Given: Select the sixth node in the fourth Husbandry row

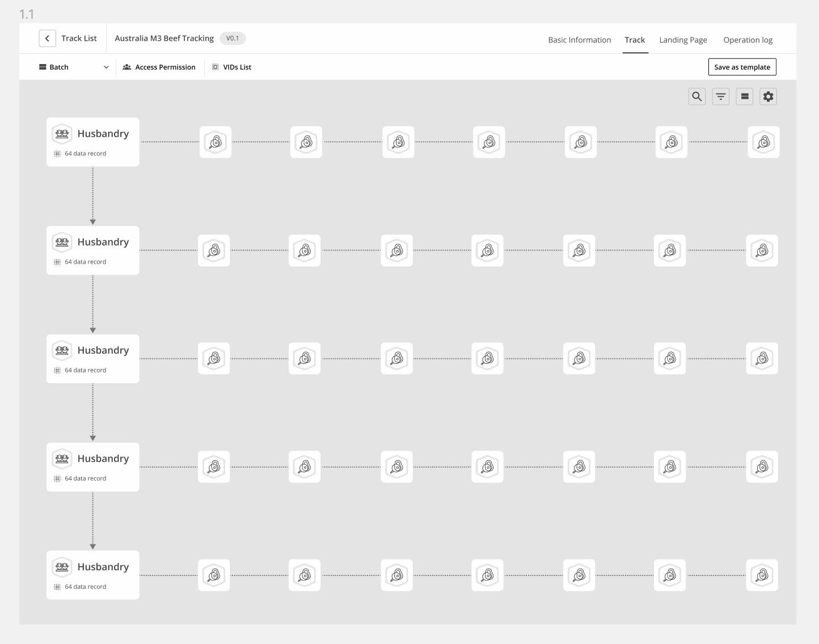Looking at the screenshot, I should [x=670, y=467].
